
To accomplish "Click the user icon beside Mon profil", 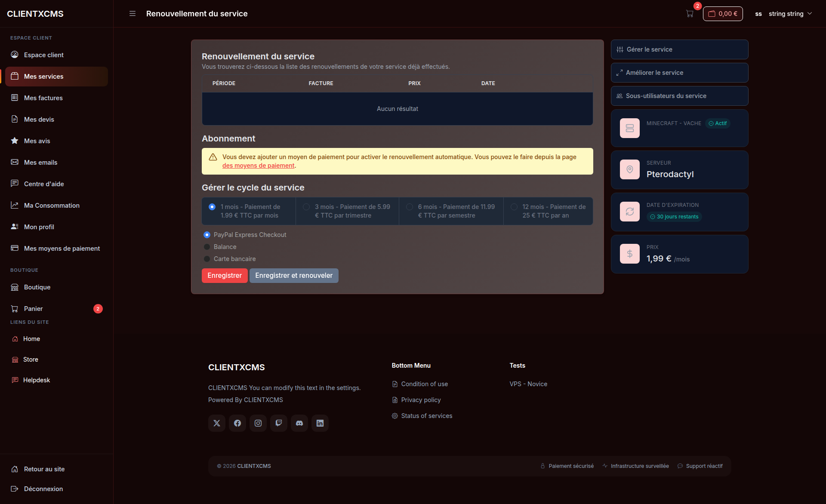I will click(x=15, y=227).
